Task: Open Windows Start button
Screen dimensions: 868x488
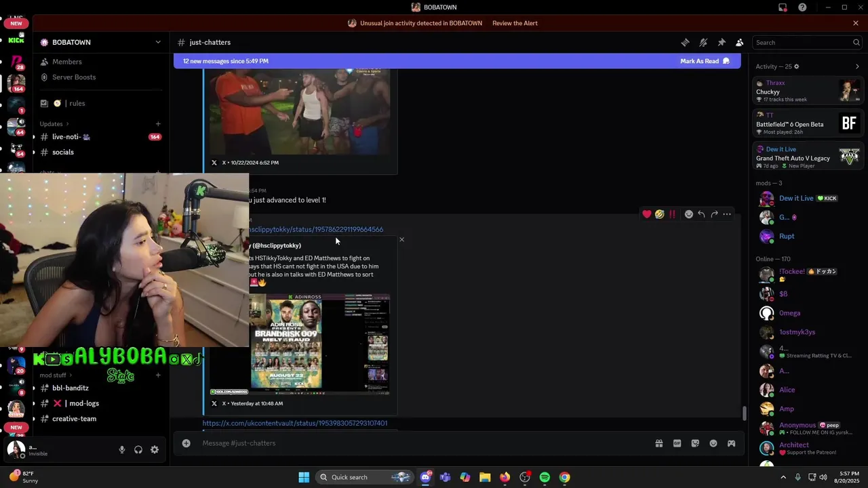Action: [304, 477]
